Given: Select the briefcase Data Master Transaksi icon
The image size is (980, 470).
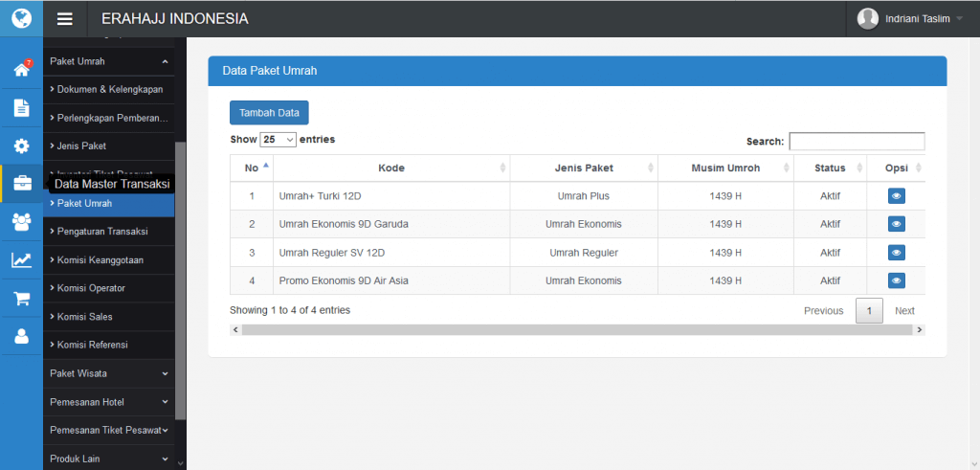Looking at the screenshot, I should [21, 184].
